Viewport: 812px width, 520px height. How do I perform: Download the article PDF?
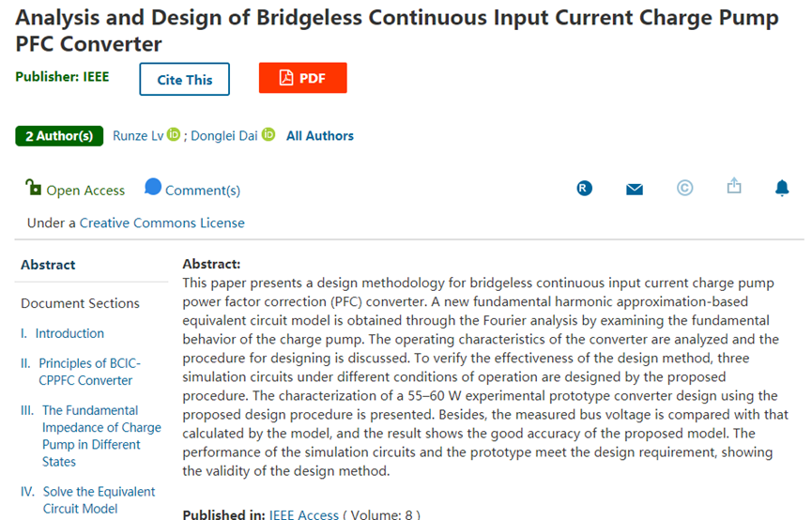(302, 79)
